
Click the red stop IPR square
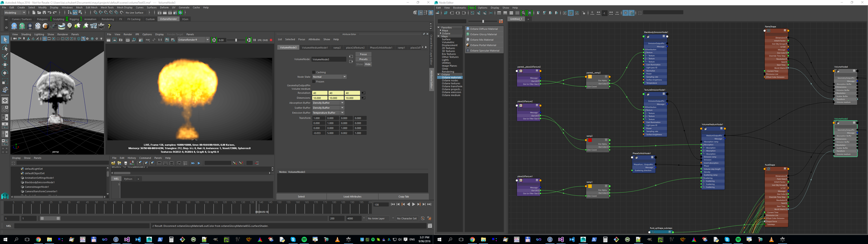[x=271, y=40]
